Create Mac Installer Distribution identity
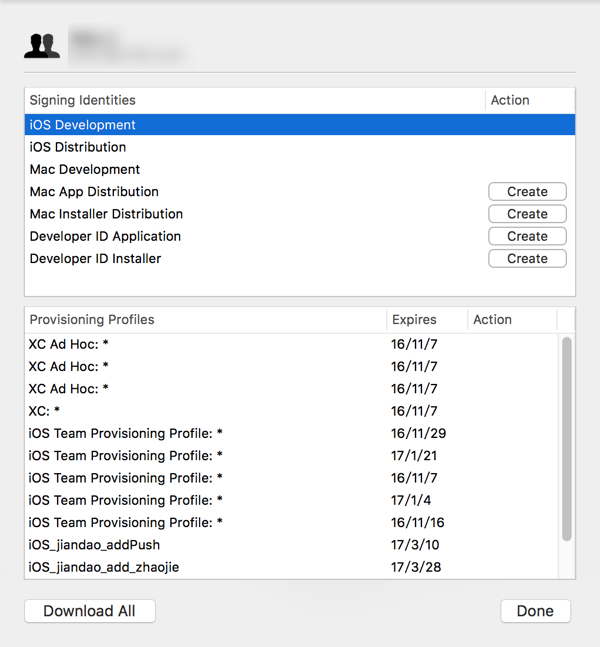The width and height of the screenshot is (600, 647). pyautogui.click(x=527, y=214)
